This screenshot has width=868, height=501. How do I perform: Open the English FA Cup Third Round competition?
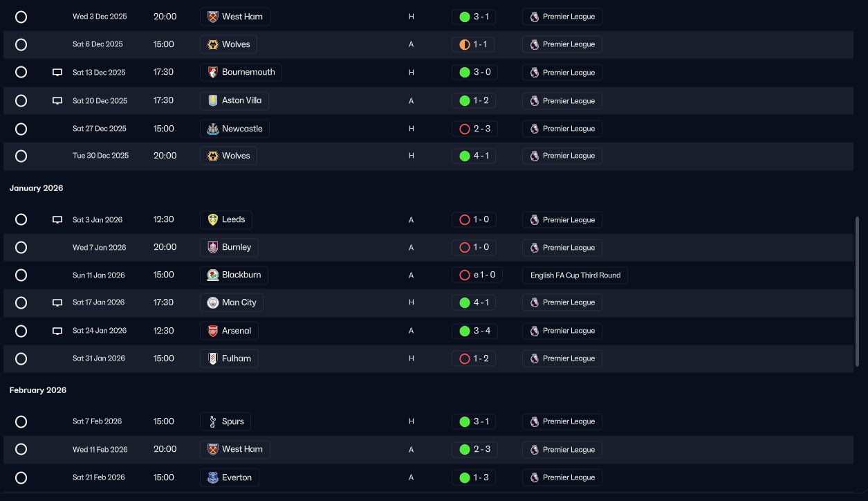[575, 275]
